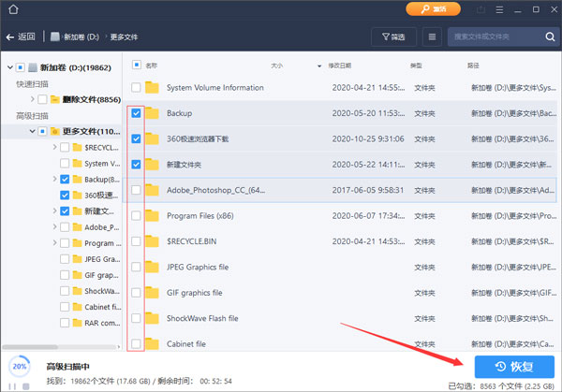Click the orange 激活 activate button
This screenshot has height=392, width=562.
pyautogui.click(x=432, y=9)
